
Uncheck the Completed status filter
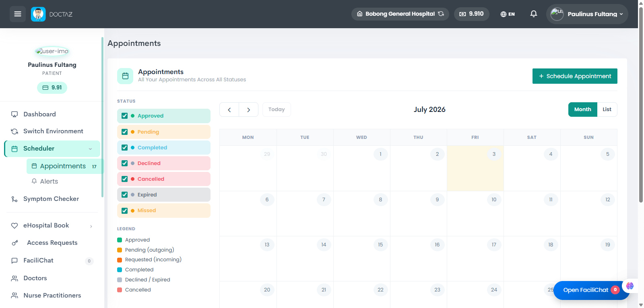click(x=125, y=148)
